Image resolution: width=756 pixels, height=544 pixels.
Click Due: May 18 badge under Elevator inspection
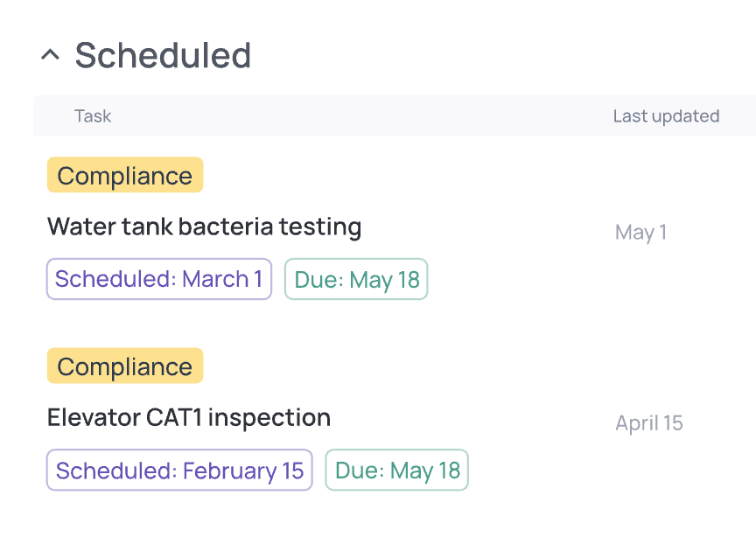(396, 470)
